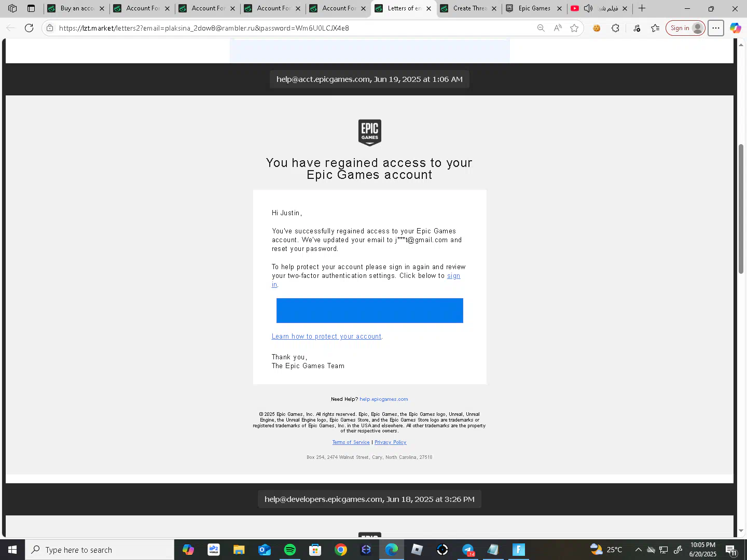Screen dimensions: 747x560
Task: Open zoom out magnifier in address bar
Action: click(541, 28)
